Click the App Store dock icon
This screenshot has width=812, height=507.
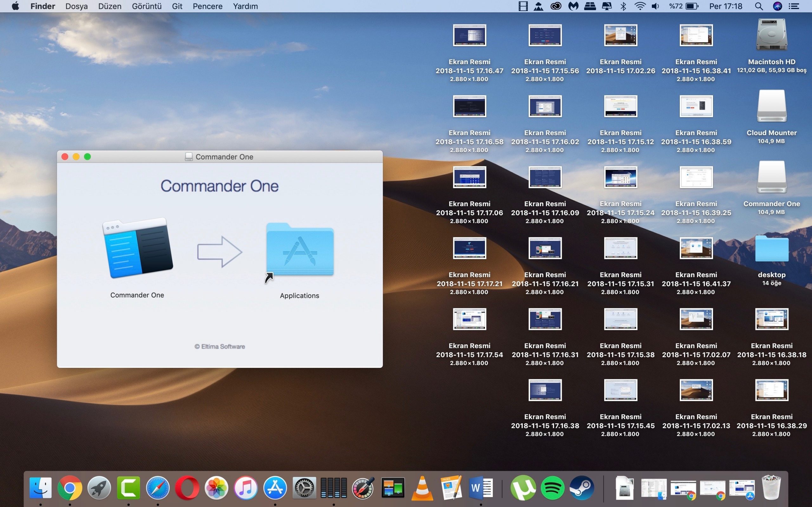coord(275,488)
